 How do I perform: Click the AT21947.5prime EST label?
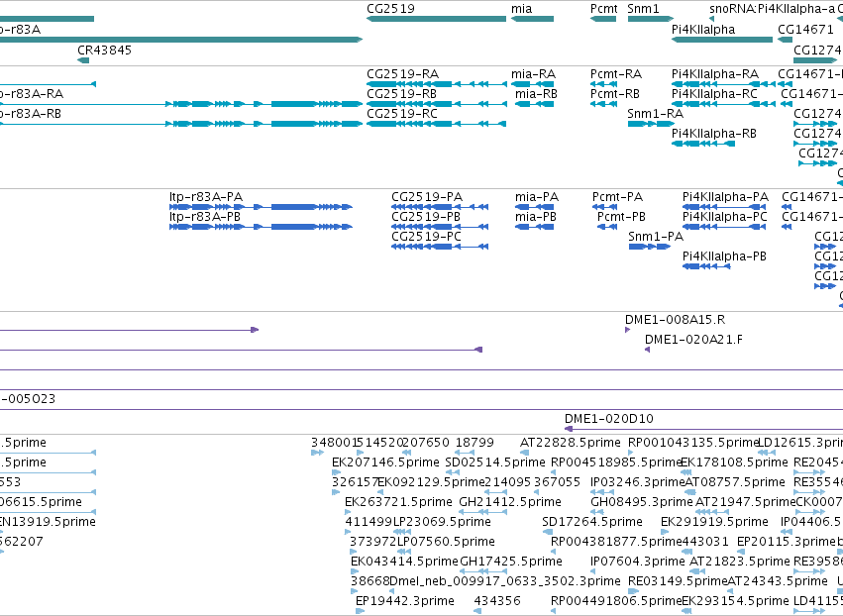tap(745, 502)
